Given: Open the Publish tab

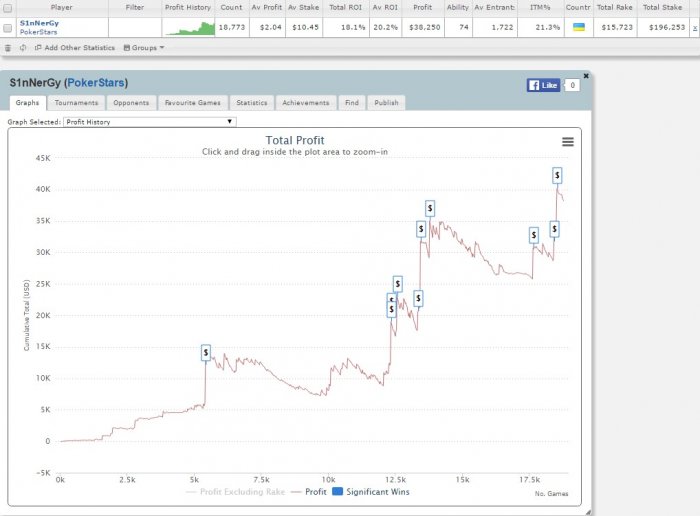Looking at the screenshot, I should [x=387, y=103].
